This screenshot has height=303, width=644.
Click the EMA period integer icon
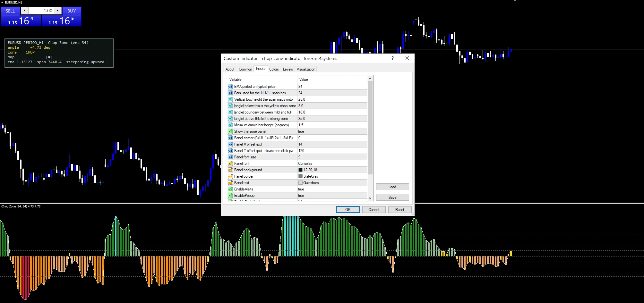tap(230, 87)
